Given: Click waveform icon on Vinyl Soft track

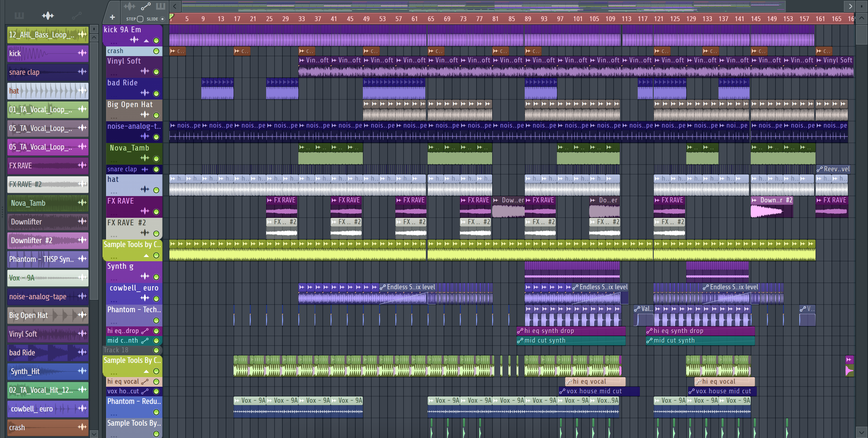Looking at the screenshot, I should pyautogui.click(x=145, y=71).
